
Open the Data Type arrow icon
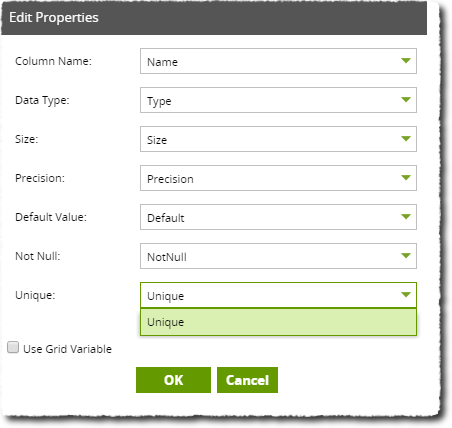[x=406, y=100]
